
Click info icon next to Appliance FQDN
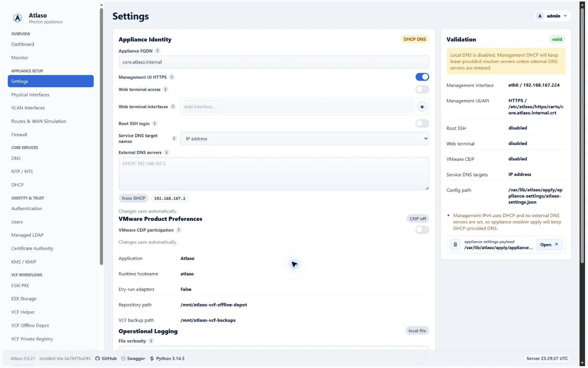pyautogui.click(x=158, y=51)
